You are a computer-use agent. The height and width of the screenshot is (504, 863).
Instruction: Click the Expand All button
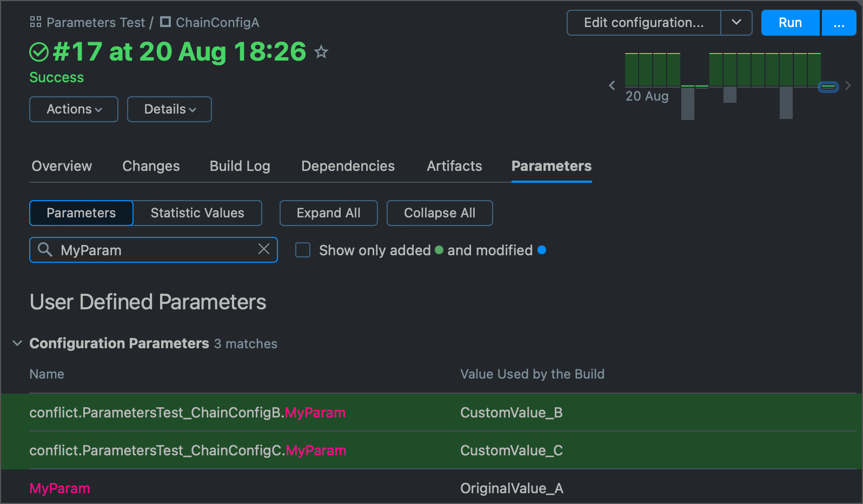click(328, 213)
